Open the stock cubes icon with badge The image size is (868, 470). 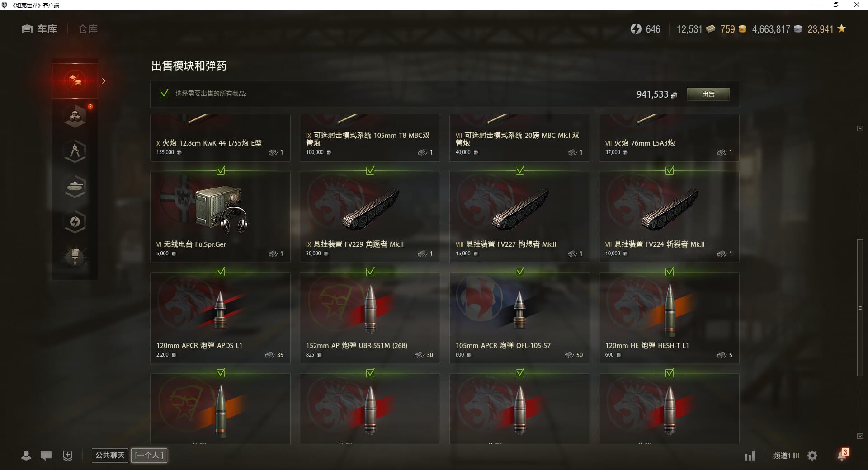tap(75, 117)
